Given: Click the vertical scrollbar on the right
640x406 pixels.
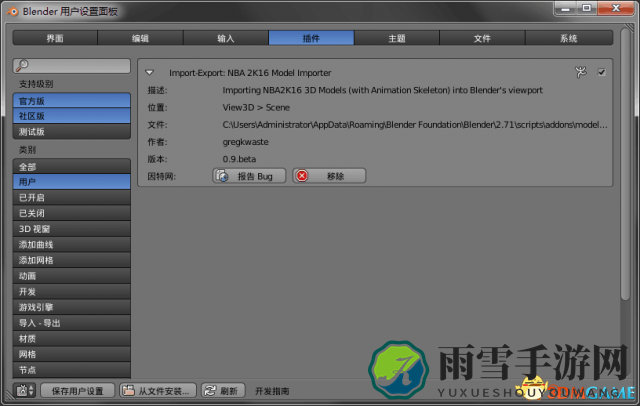Looking at the screenshot, I should (x=625, y=163).
